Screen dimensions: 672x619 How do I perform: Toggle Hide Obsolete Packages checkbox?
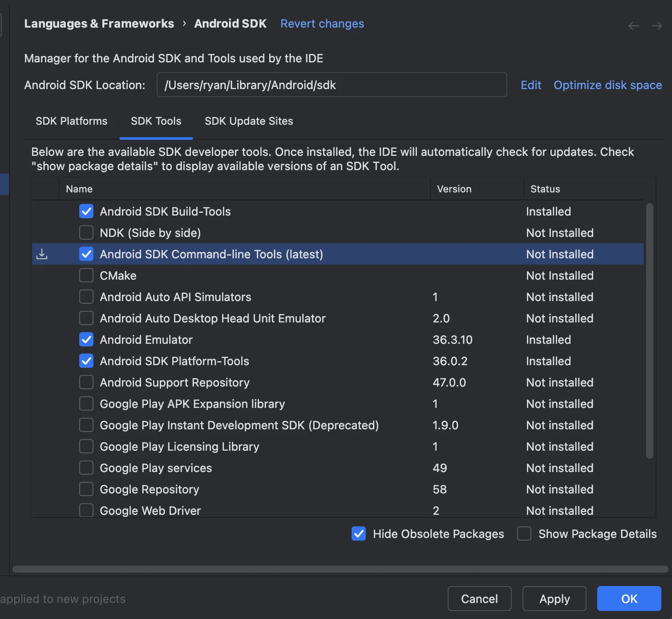(359, 534)
